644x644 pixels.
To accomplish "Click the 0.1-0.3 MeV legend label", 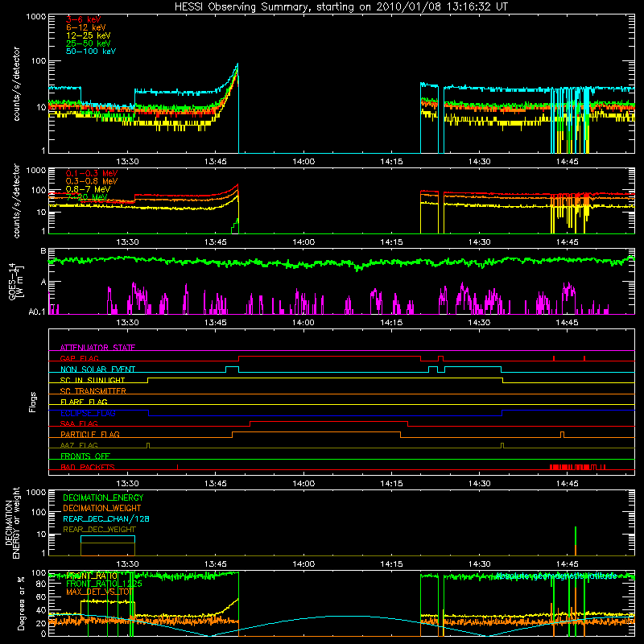I will tap(92, 173).
